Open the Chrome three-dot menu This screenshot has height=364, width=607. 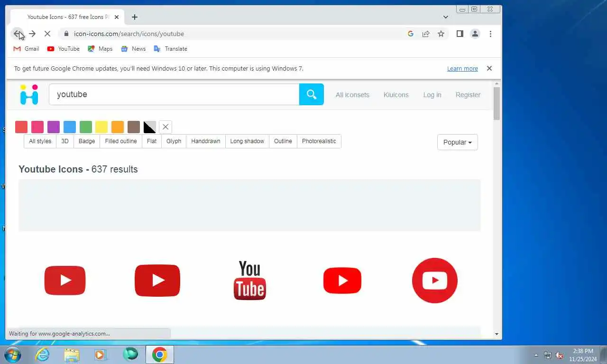point(490,34)
